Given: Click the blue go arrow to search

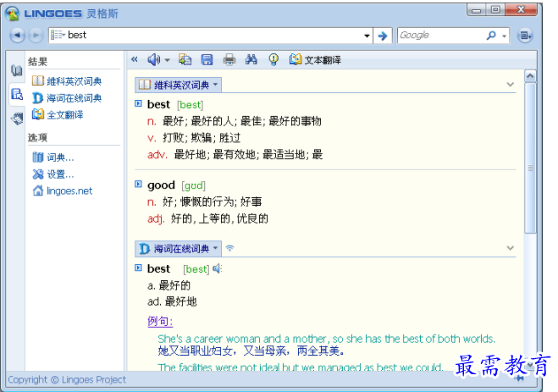Looking at the screenshot, I should [383, 36].
